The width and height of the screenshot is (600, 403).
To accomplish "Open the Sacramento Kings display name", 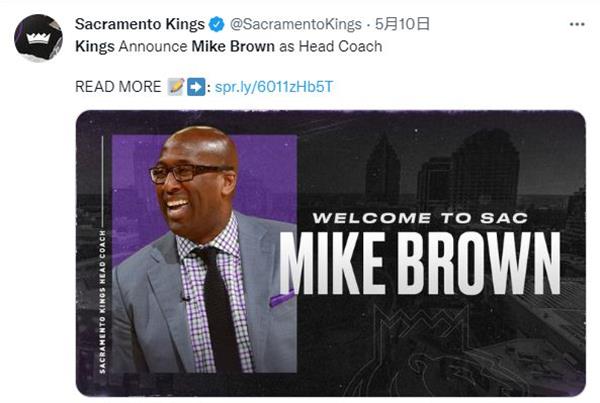I will pos(140,24).
